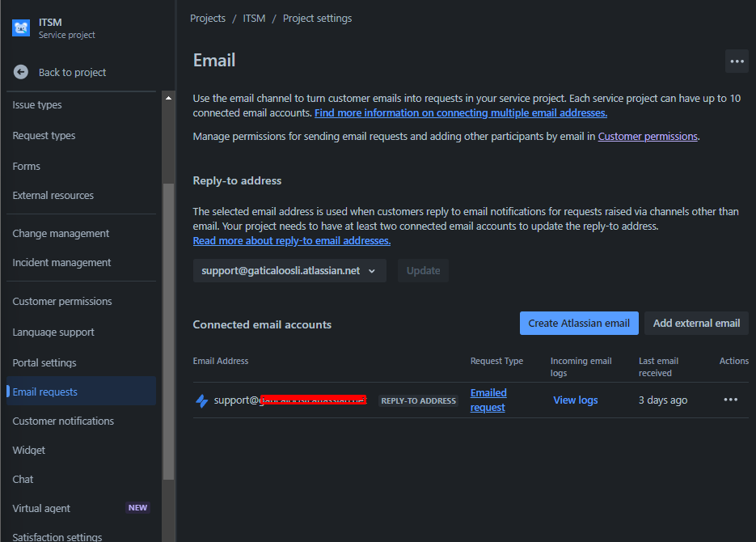This screenshot has height=542, width=756.
Task: Select Email requests in sidebar
Action: pos(81,391)
